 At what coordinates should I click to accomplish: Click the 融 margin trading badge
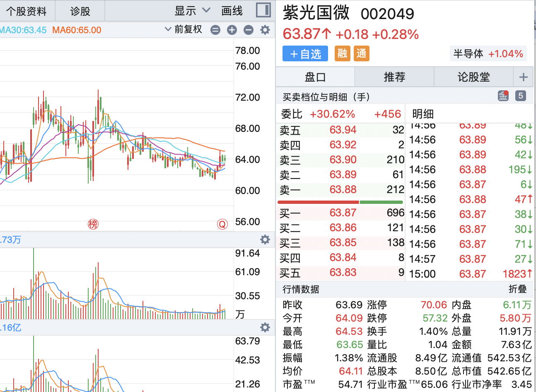[342, 53]
